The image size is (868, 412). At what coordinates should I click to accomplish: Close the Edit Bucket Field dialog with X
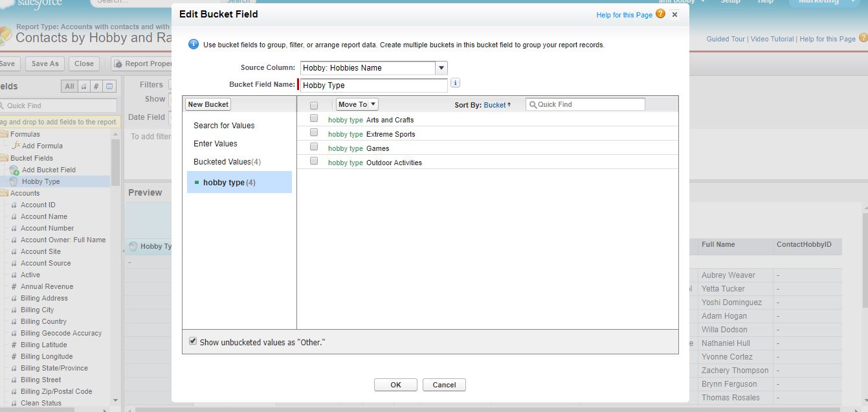(x=675, y=14)
